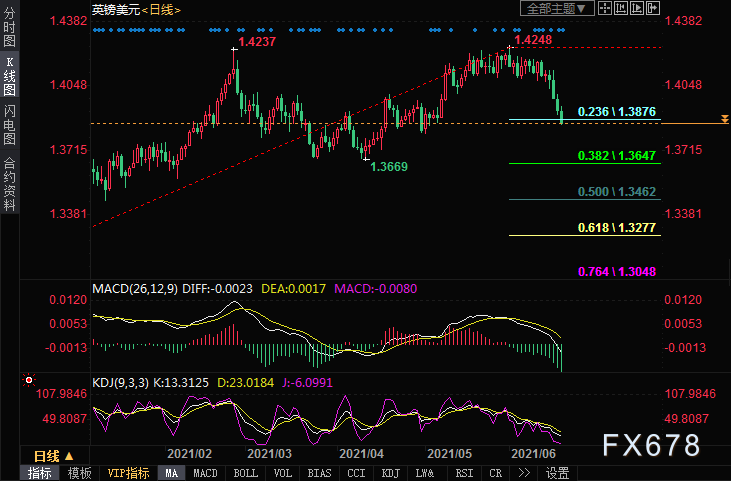Open the 闪电图 tick chart tab

point(9,124)
